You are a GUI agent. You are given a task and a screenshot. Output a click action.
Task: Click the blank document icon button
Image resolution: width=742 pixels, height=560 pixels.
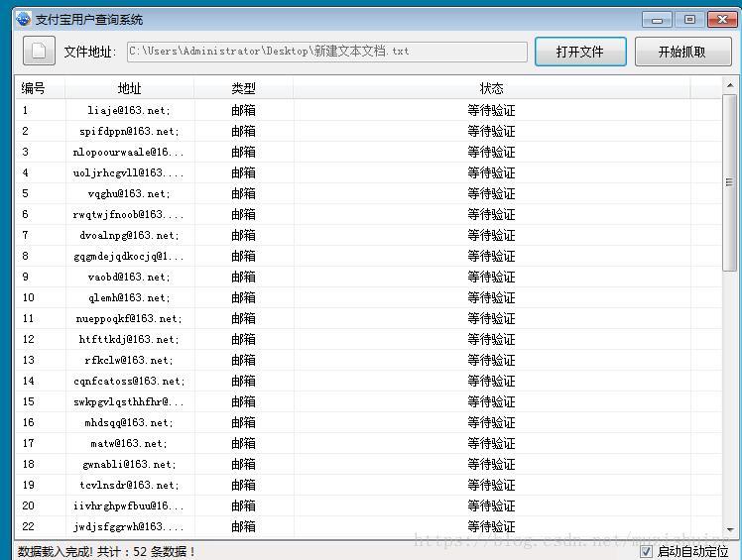point(39,51)
